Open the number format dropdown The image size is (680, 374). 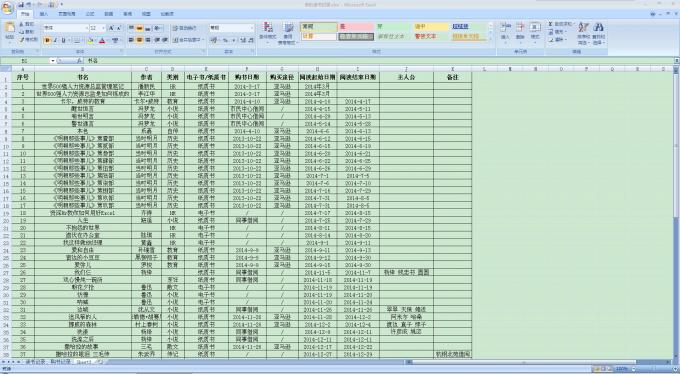(x=251, y=28)
